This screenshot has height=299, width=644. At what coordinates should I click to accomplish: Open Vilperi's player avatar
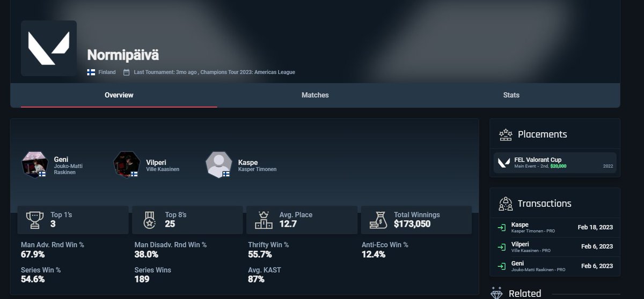pos(127,164)
